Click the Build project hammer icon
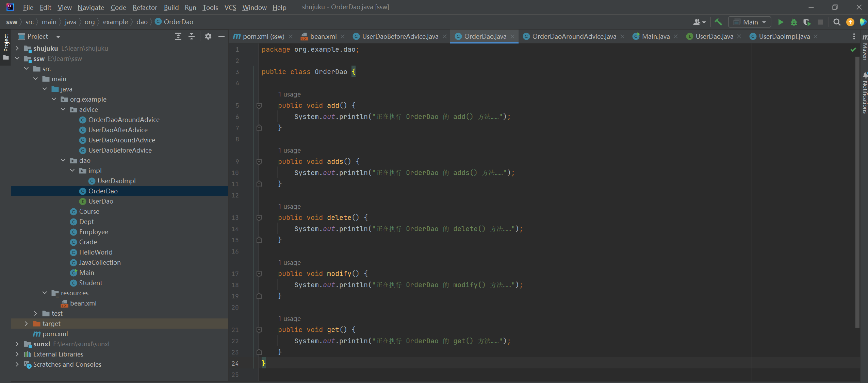This screenshot has width=868, height=383. pos(718,22)
